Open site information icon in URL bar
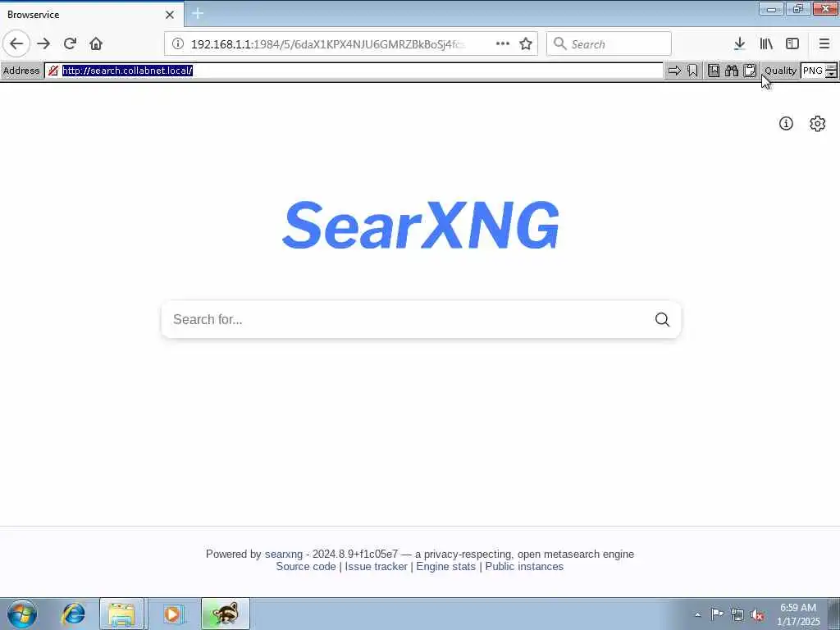Image resolution: width=840 pixels, height=630 pixels. [178, 44]
